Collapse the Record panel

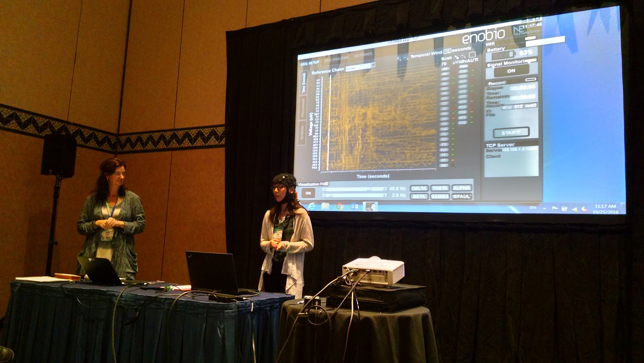[530, 79]
